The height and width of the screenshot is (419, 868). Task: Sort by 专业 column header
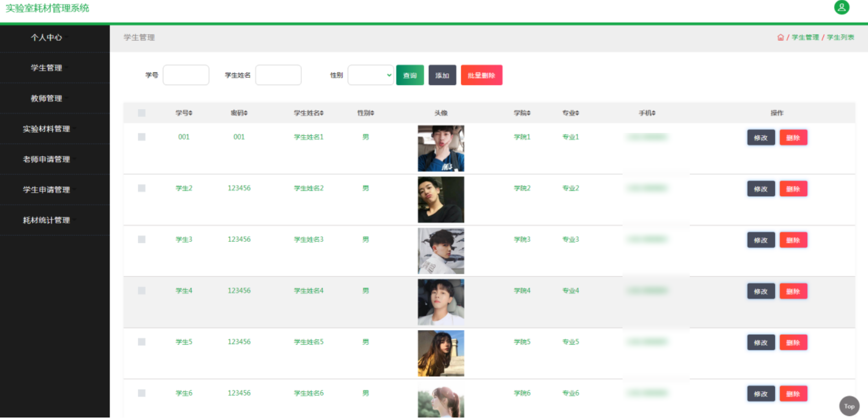click(571, 113)
